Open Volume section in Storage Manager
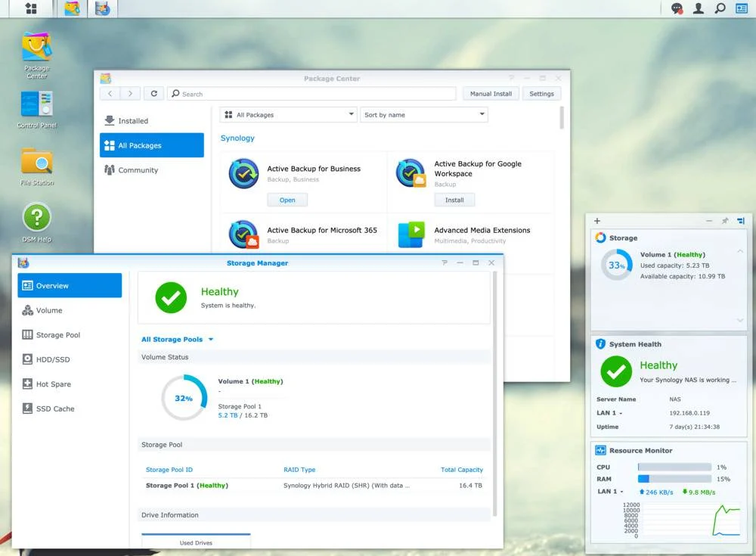 (70, 310)
